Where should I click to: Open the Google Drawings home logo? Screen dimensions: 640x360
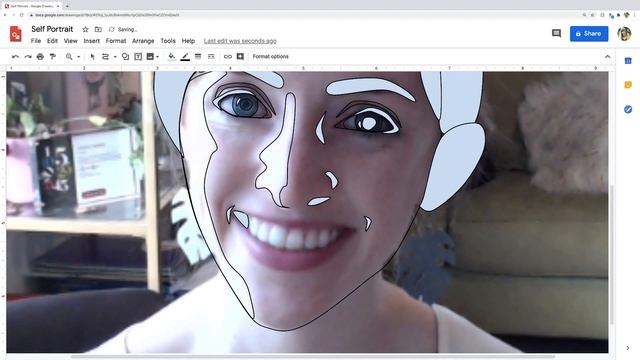[16, 33]
